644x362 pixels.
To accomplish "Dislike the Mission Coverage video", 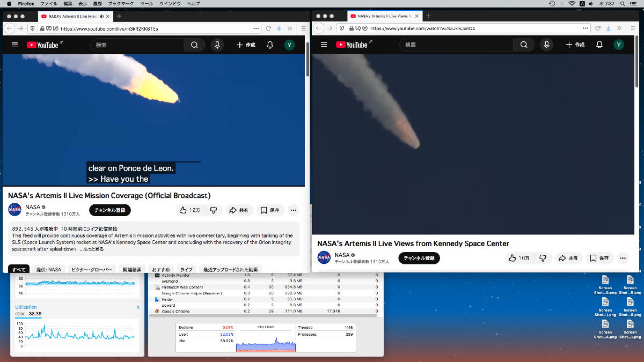I will (213, 210).
